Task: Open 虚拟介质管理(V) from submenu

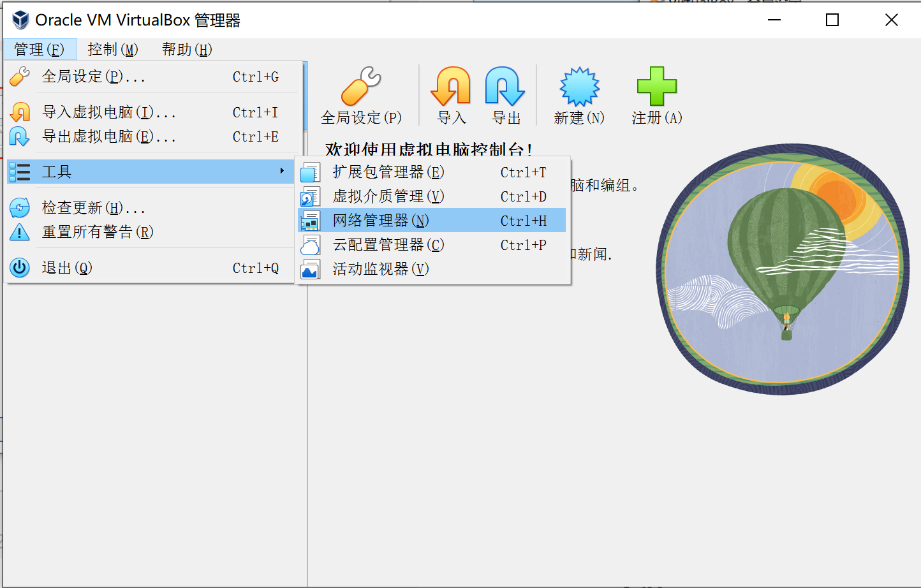Action: click(x=432, y=196)
